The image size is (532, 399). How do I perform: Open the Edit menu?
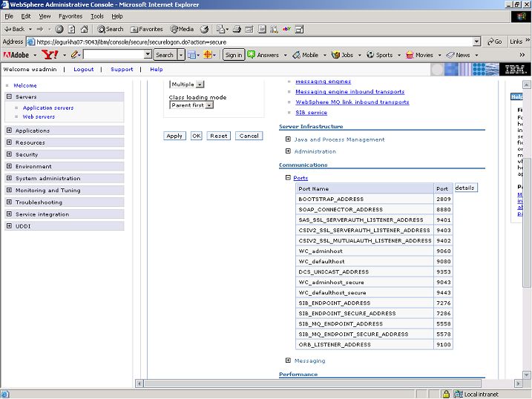(26, 16)
